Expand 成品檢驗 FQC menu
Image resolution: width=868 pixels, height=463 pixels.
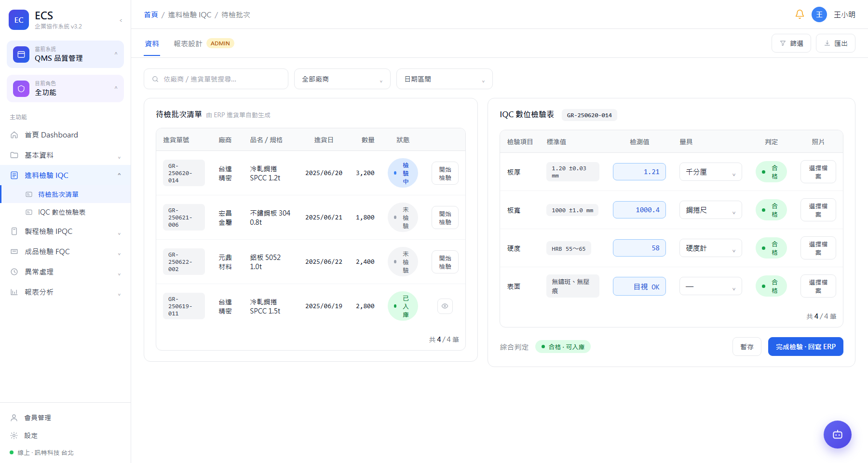tap(65, 252)
